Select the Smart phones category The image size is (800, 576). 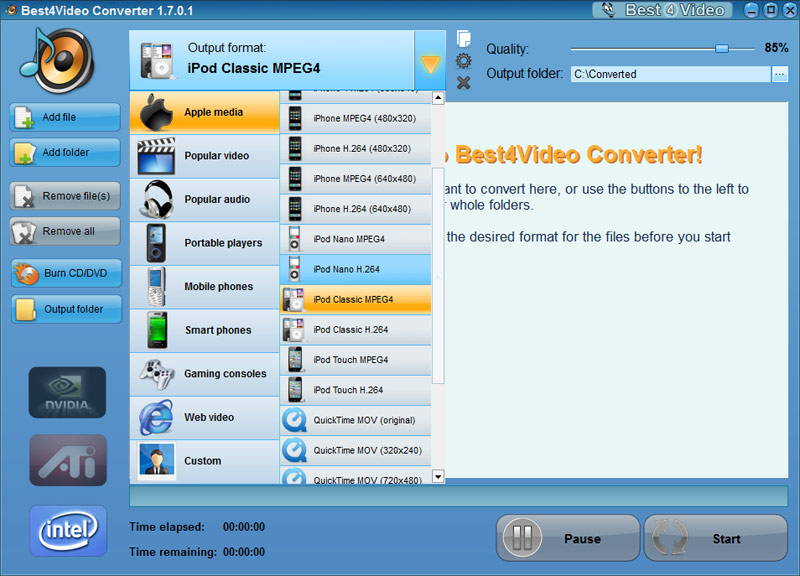point(205,331)
